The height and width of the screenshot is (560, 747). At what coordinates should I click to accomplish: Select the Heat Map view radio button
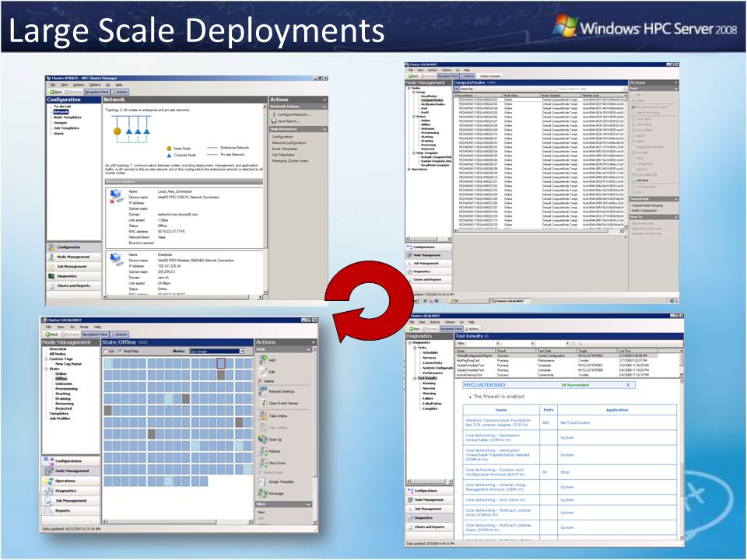point(120,352)
